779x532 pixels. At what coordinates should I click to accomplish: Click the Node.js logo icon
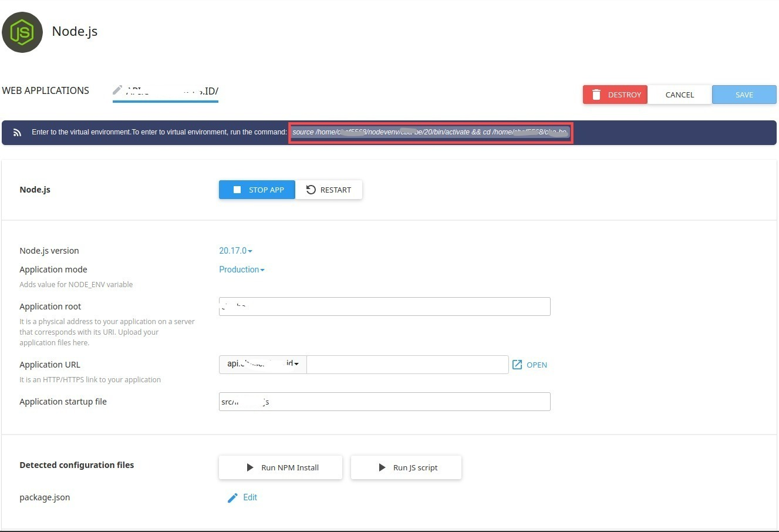coord(22,32)
